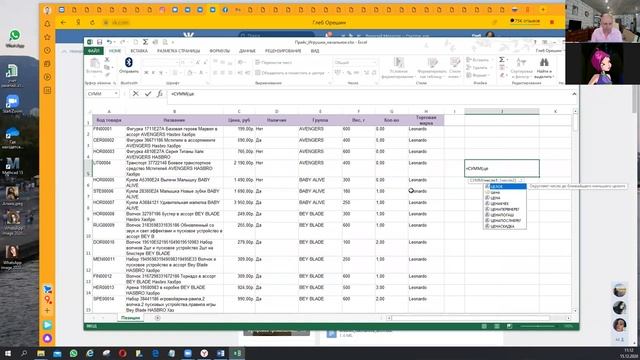This screenshot has width=640, height=360.
Task: Switch to the ВИД ribbon tab
Action: pyautogui.click(x=315, y=51)
